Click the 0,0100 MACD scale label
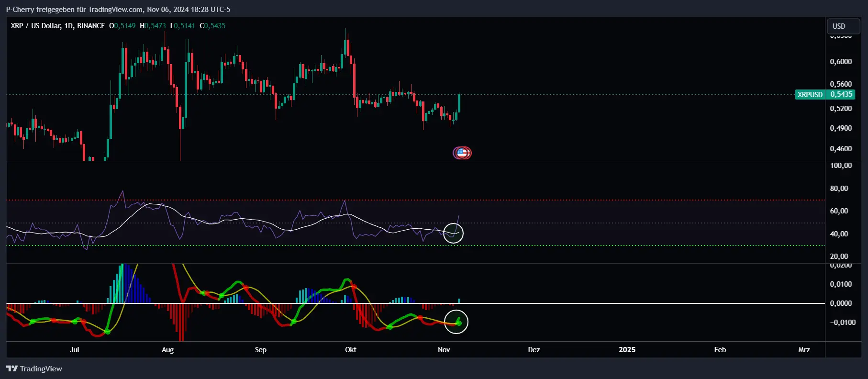This screenshot has width=868, height=379. [x=841, y=284]
